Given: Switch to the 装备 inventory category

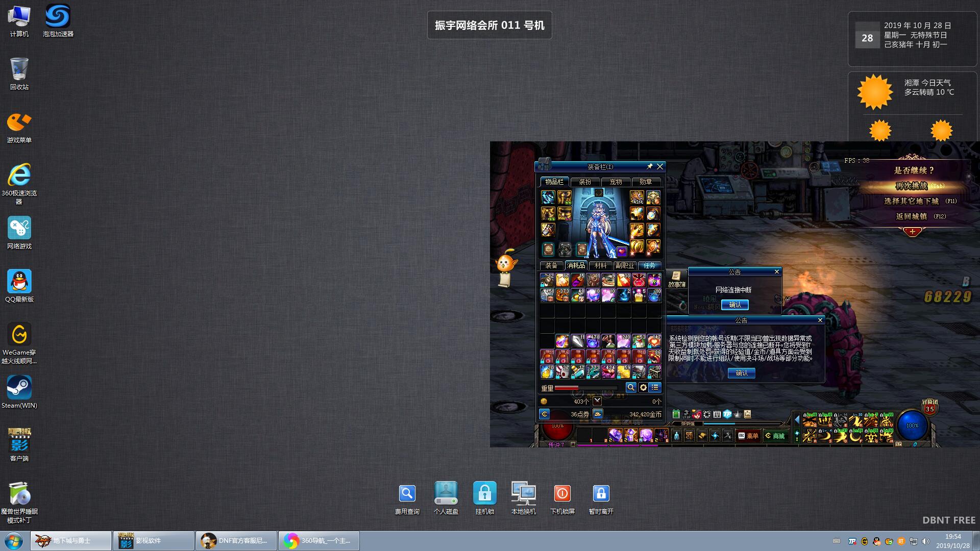Looking at the screenshot, I should pyautogui.click(x=551, y=265).
